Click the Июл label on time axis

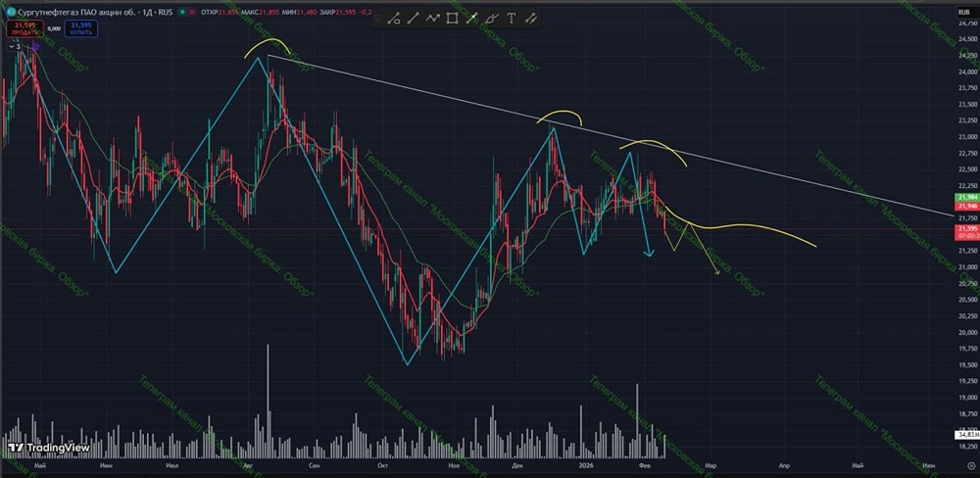(173, 465)
